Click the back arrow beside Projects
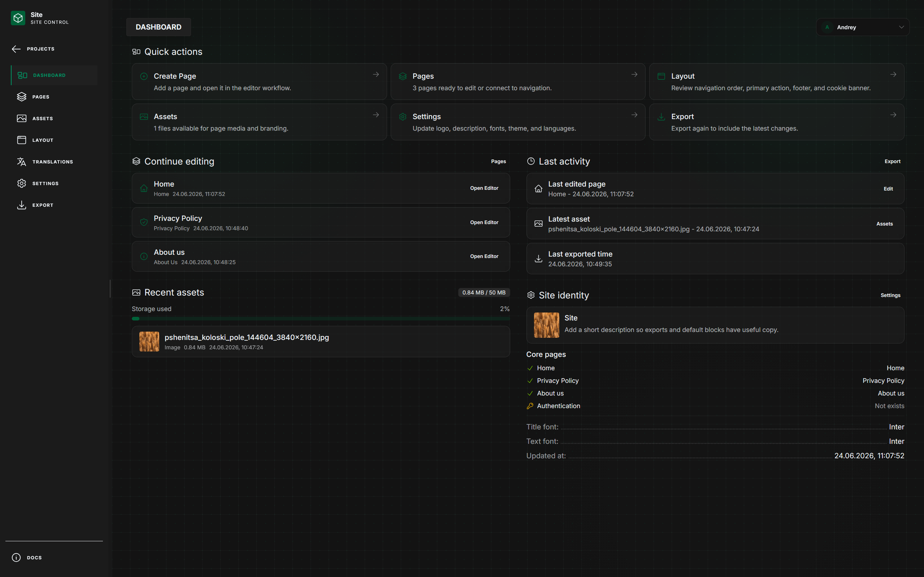 tap(16, 49)
